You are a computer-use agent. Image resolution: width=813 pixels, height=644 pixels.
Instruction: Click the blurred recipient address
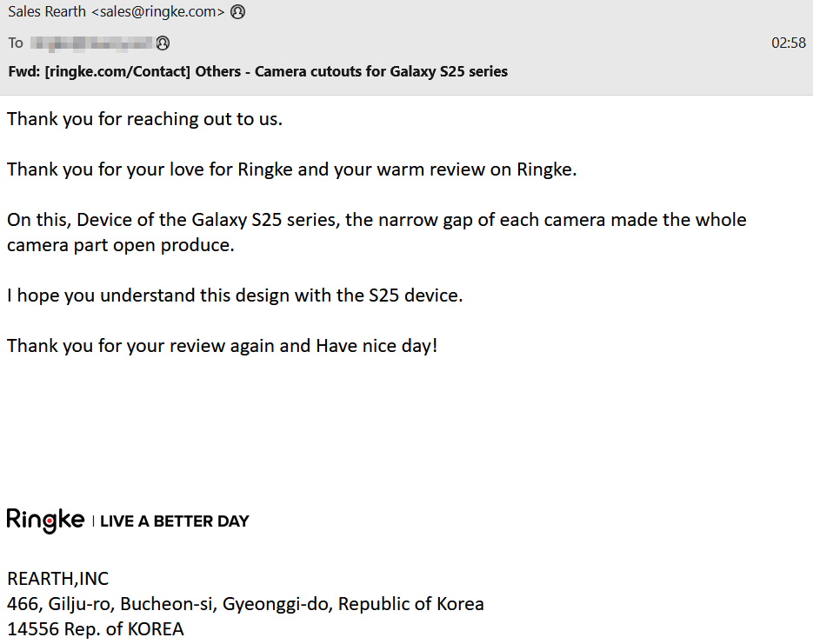point(92,43)
